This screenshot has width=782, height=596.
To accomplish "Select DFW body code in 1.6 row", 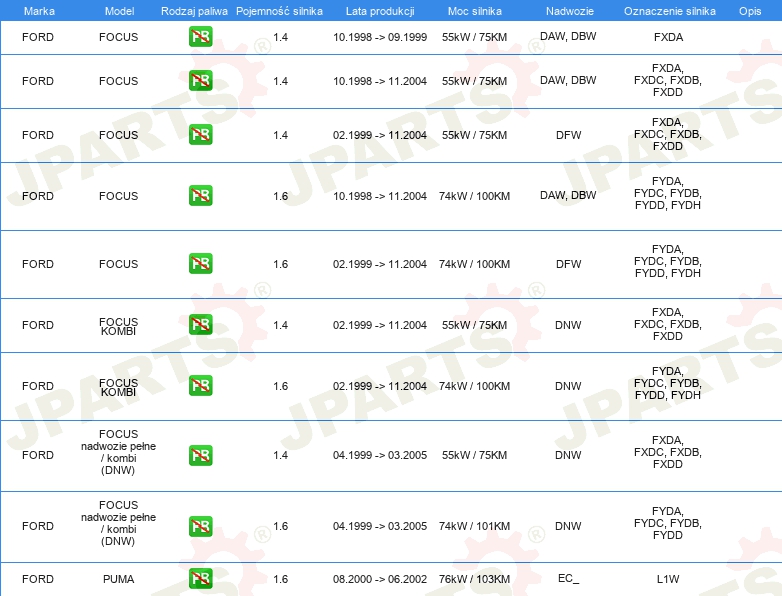I will 569,264.
